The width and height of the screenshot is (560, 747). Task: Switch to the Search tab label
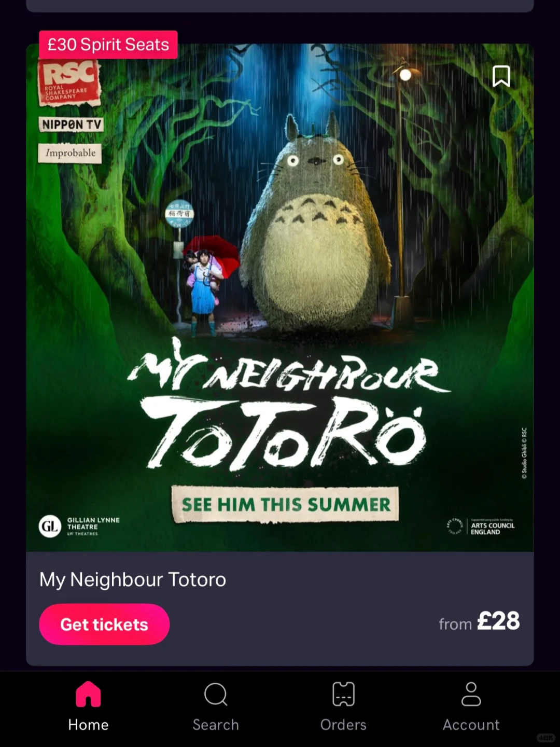(x=216, y=725)
